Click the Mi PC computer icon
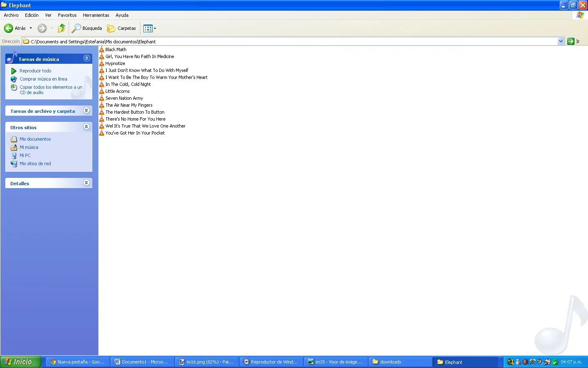This screenshot has width=588, height=368. click(x=14, y=155)
